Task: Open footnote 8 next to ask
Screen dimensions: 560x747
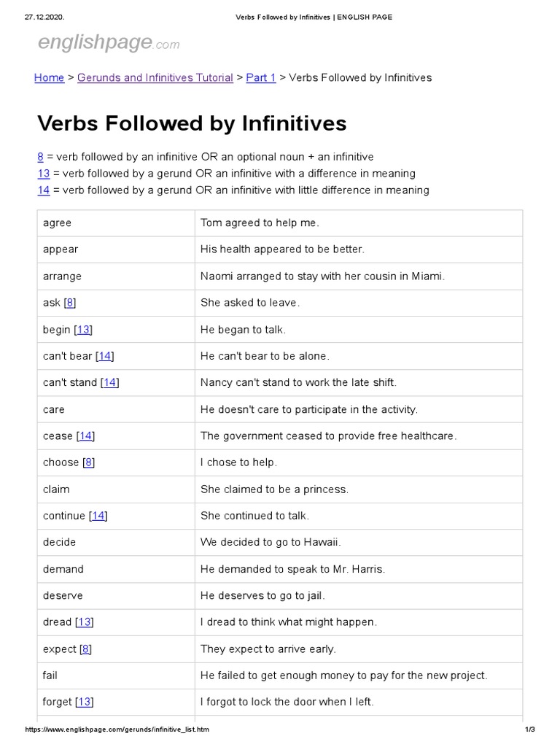Action: 70,303
